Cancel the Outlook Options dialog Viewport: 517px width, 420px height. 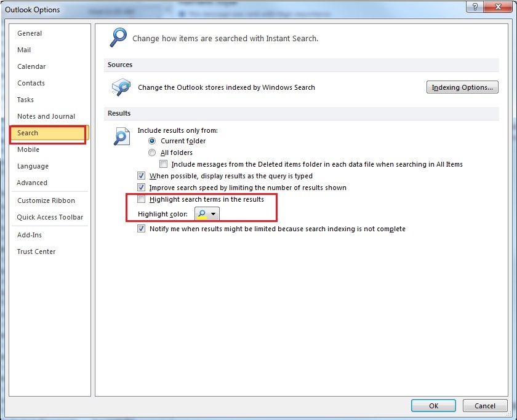click(x=485, y=406)
